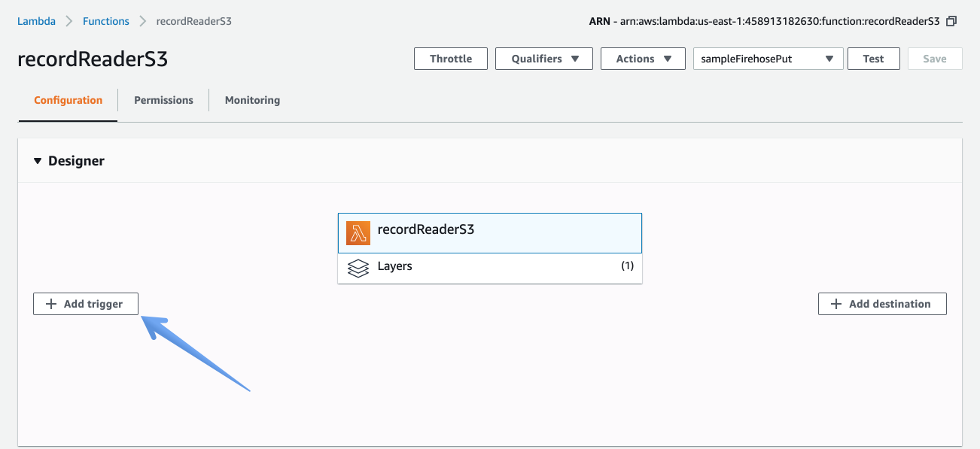Viewport: 980px width, 449px height.
Task: Go to Functions breadcrumb link
Action: (106, 21)
